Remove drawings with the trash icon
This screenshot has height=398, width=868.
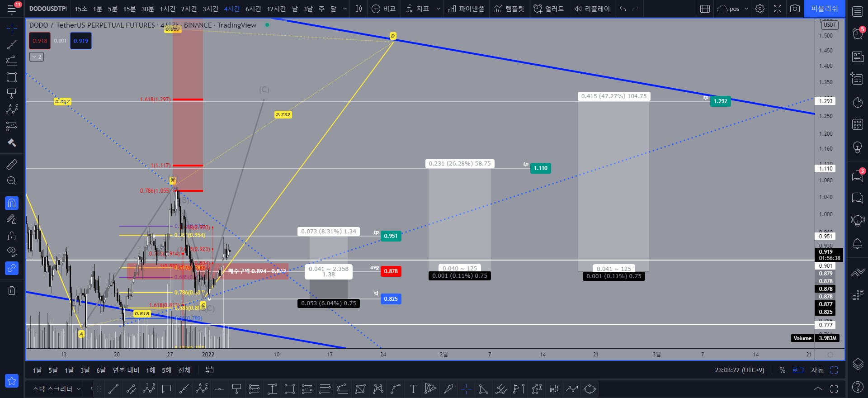click(12, 290)
